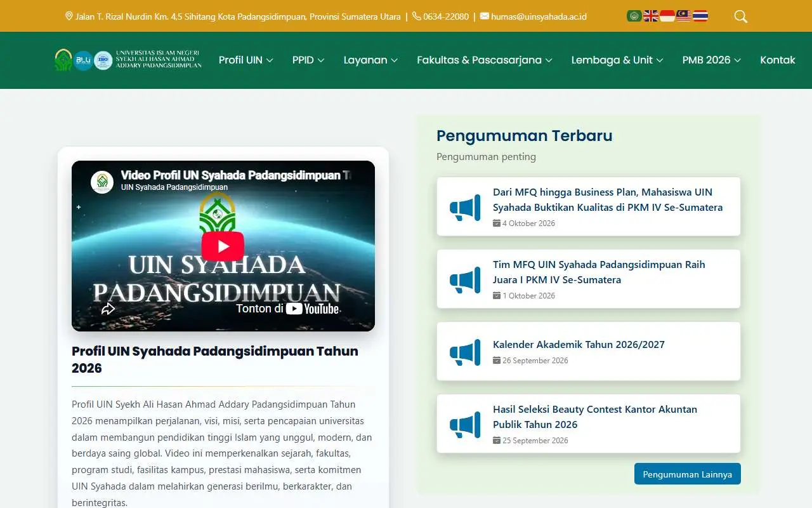Click megaphone icon beside Kalender Akademik
This screenshot has height=508, width=812.
click(x=465, y=352)
